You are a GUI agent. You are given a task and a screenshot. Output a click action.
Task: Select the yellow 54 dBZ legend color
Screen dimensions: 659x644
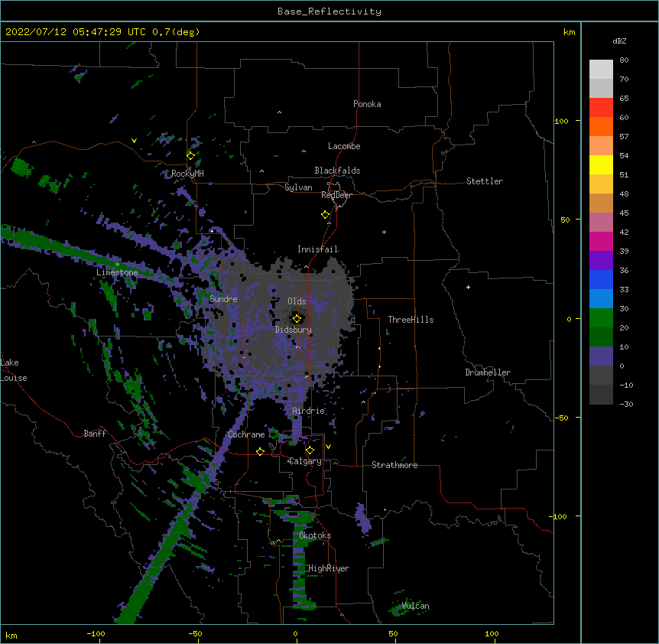pos(601,164)
